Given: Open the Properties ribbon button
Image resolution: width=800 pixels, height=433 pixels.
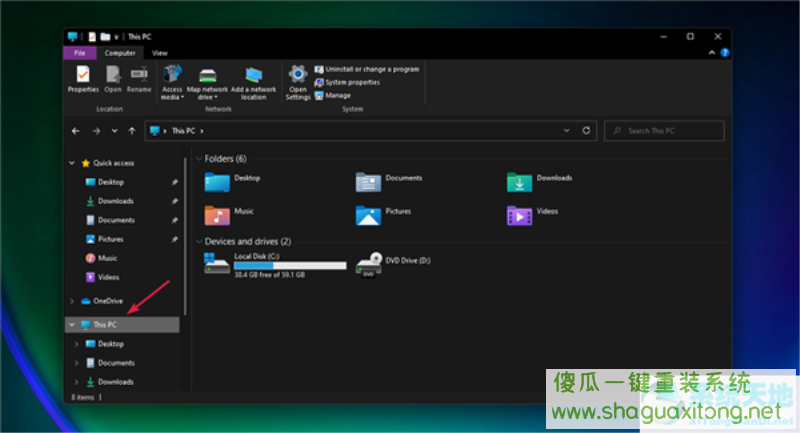Looking at the screenshot, I should [83, 79].
